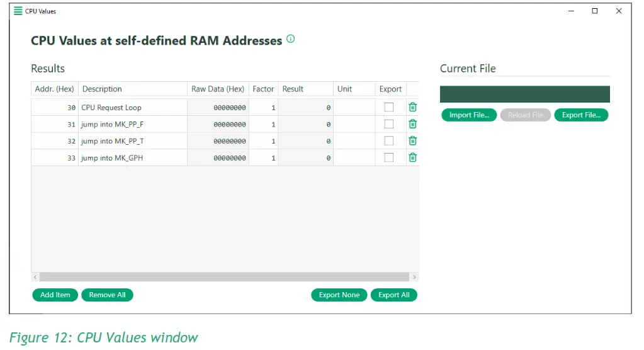The image size is (644, 350).
Task: Click the raw data 00000000 in jump into MK_GPH row
Action: (230, 158)
